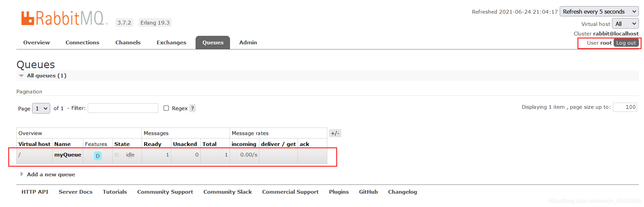The width and height of the screenshot is (644, 207).
Task: Switch to the Exchanges tab
Action: (171, 43)
